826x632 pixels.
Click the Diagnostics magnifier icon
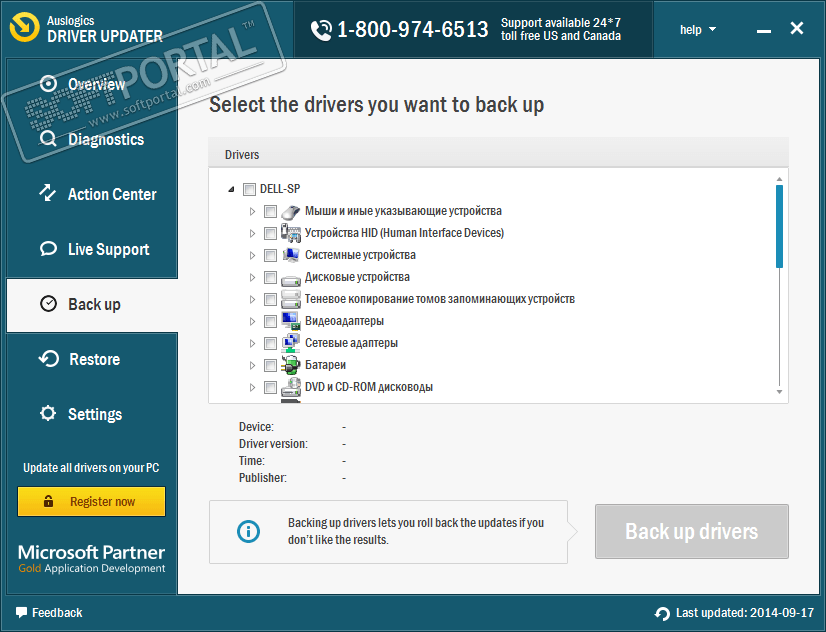point(48,139)
